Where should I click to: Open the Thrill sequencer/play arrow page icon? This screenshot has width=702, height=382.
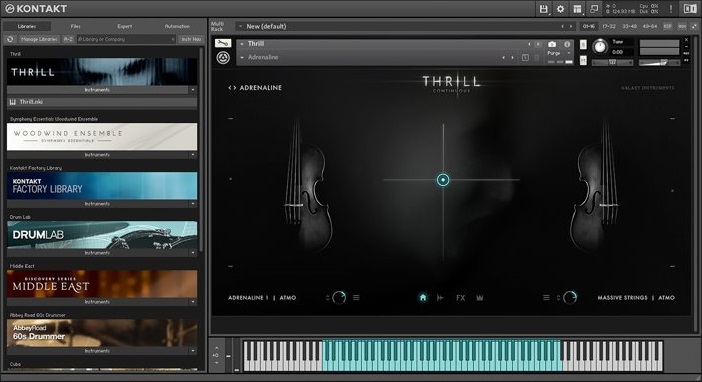click(441, 297)
